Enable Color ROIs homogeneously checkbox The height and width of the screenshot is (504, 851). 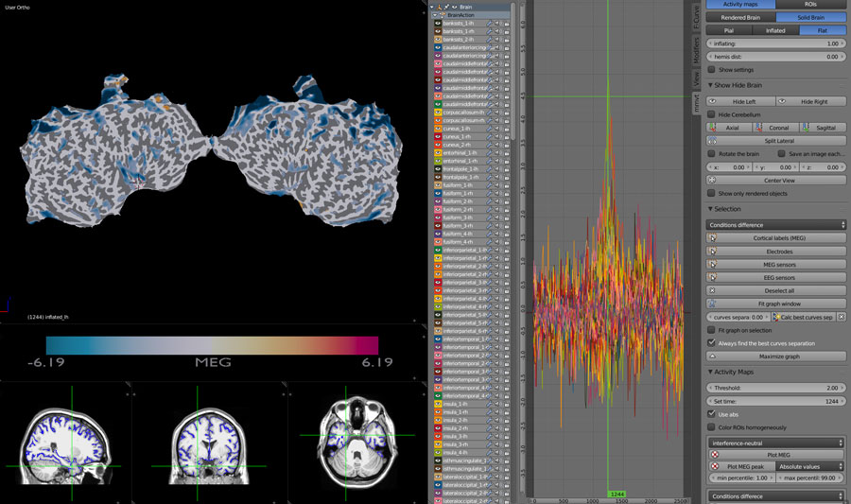(x=711, y=427)
